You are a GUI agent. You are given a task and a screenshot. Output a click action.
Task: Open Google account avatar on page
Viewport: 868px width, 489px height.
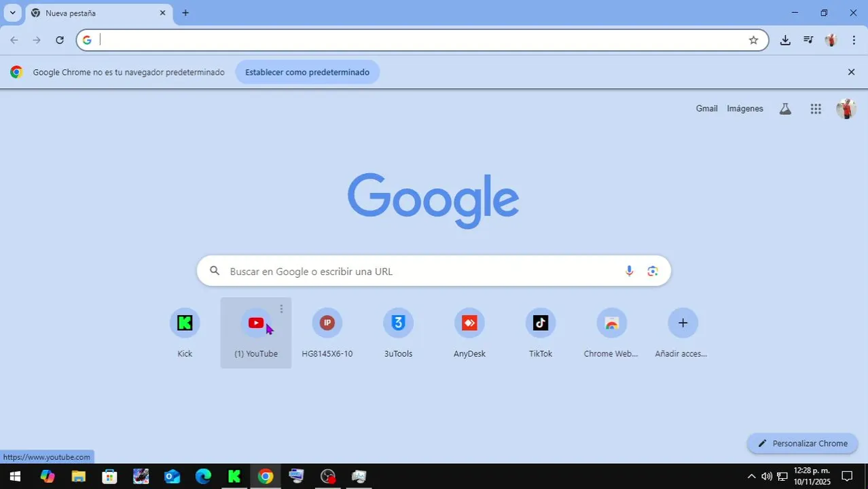846,109
